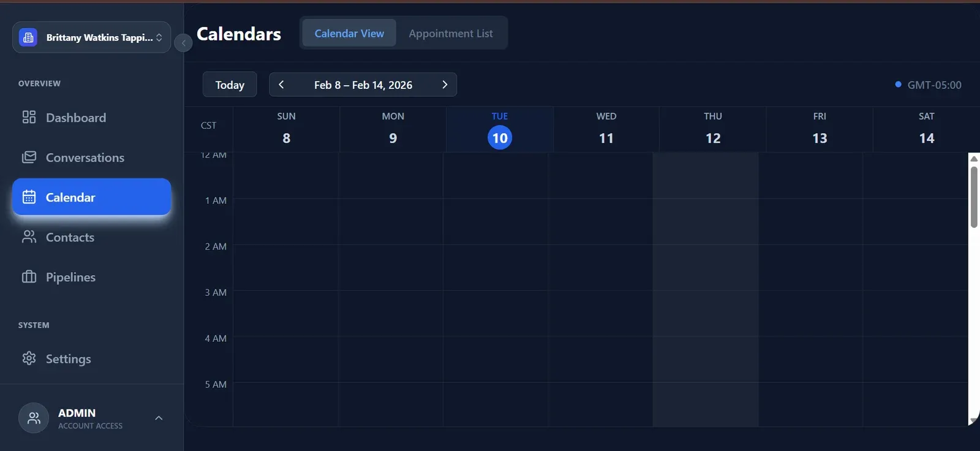
Task: Select Thursday 12 column header
Action: tap(713, 129)
